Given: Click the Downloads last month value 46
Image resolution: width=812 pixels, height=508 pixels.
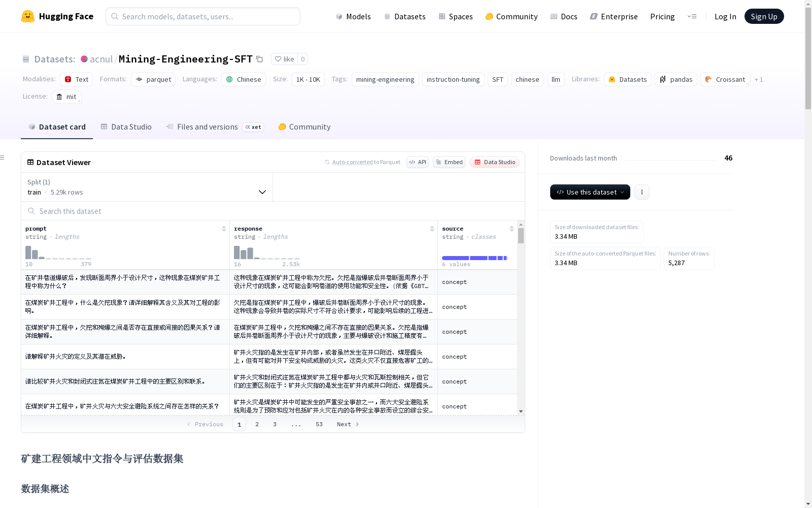Looking at the screenshot, I should coord(728,158).
